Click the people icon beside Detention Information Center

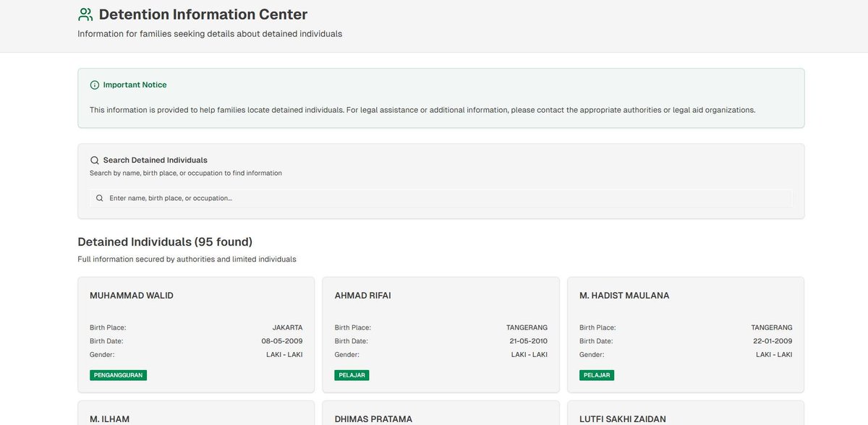85,14
